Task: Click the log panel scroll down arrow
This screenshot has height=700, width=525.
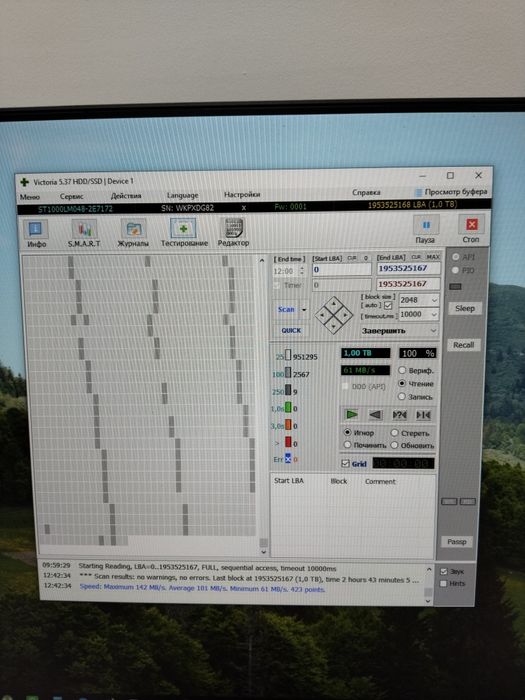Action: click(x=428, y=601)
